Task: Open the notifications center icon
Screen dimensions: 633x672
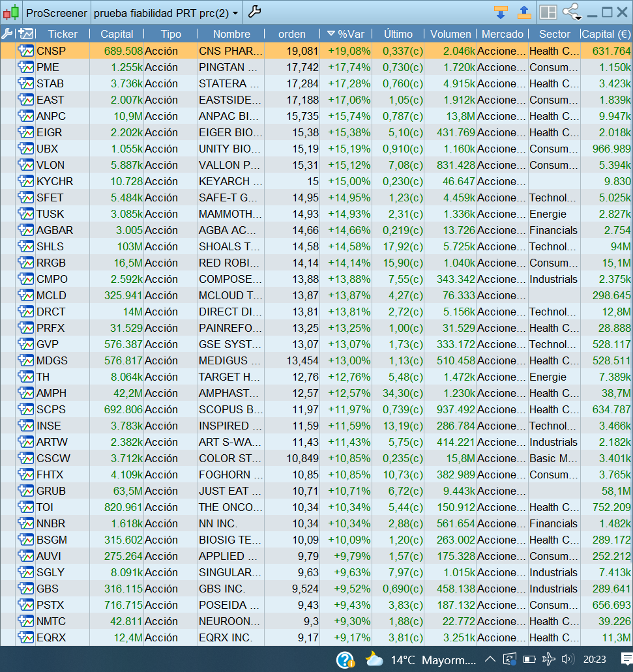Action: tap(626, 660)
